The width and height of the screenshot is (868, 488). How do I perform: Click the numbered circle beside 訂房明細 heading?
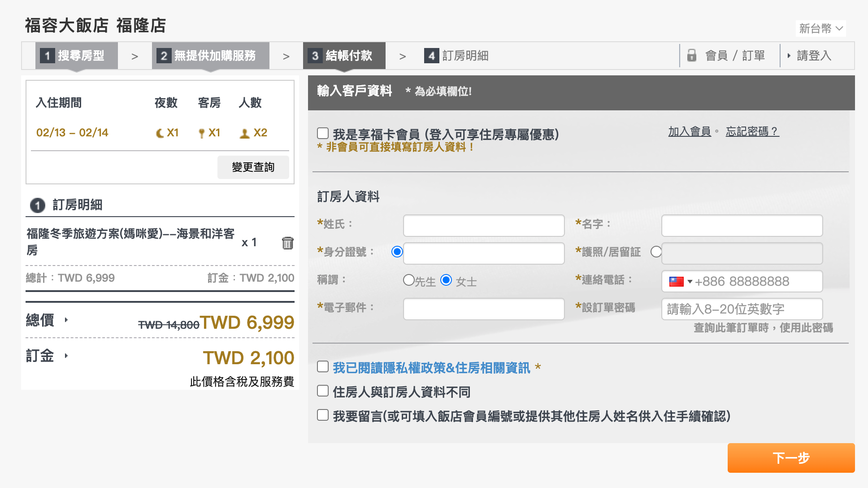[x=38, y=205]
